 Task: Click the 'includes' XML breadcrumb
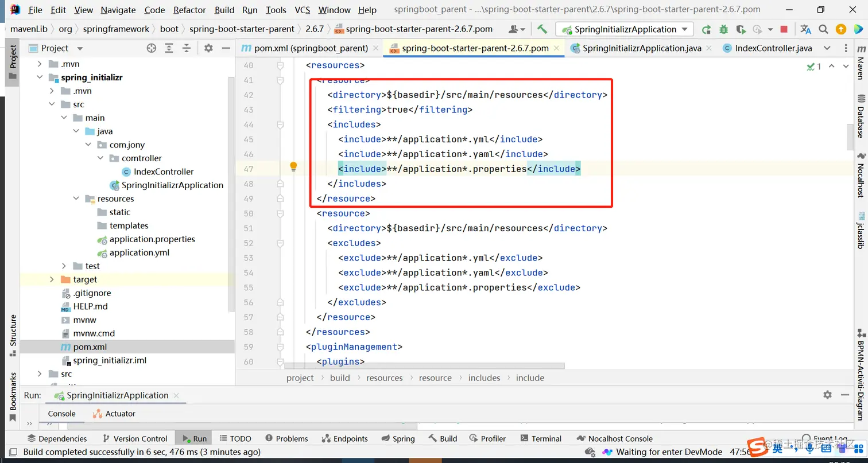click(484, 378)
